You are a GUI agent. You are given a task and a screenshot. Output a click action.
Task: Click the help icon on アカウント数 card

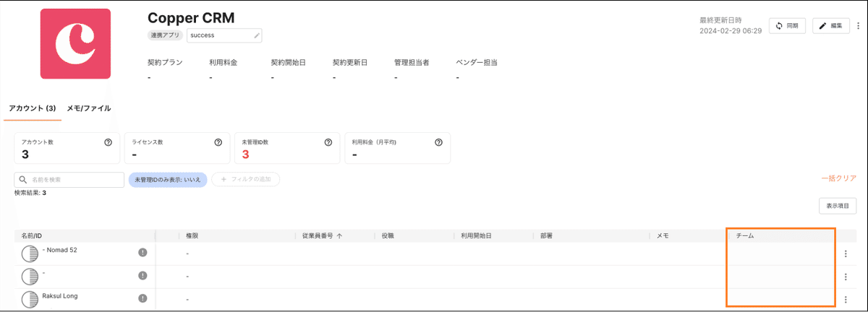click(108, 142)
